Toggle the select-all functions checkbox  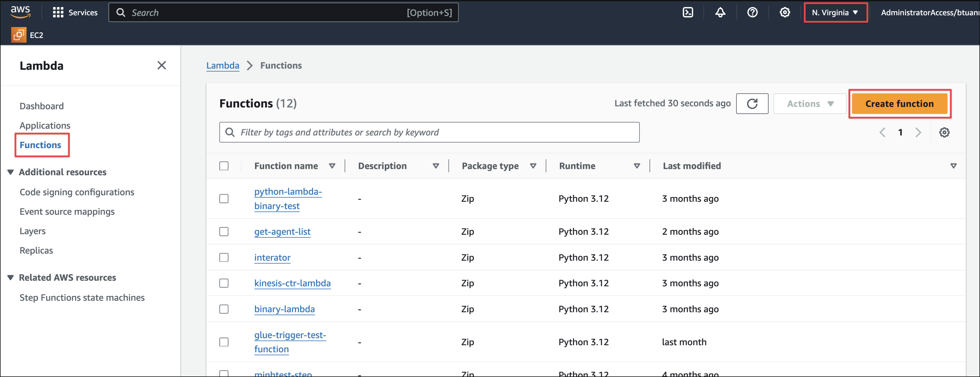pyautogui.click(x=224, y=166)
